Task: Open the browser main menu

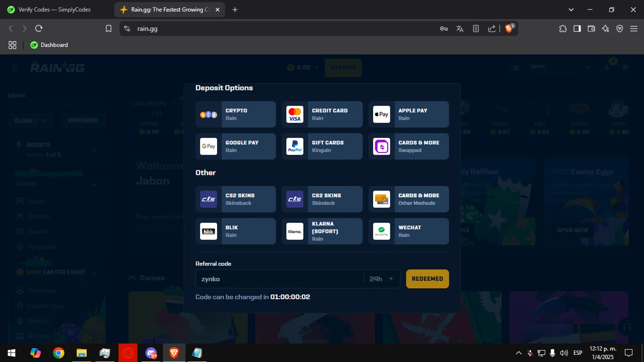Action: point(634,28)
